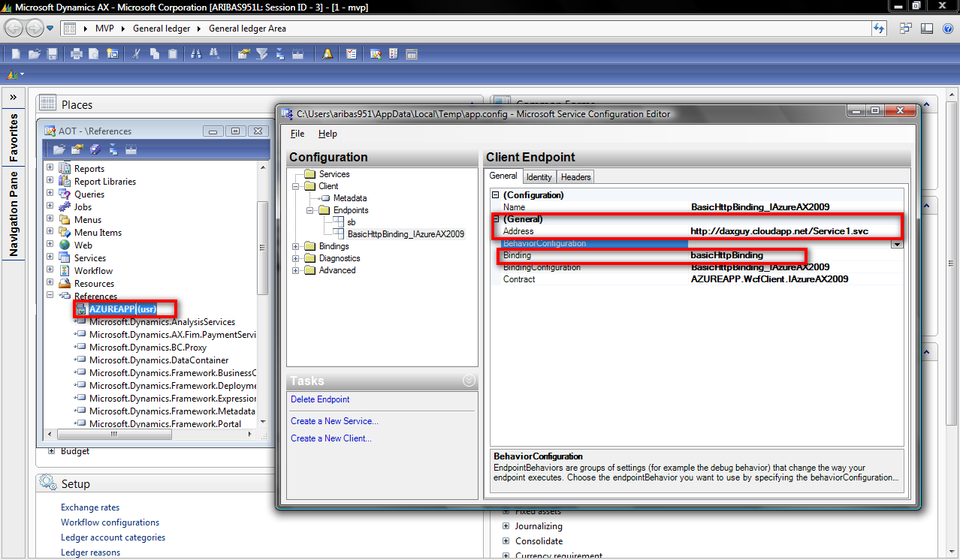The width and height of the screenshot is (960, 560).
Task: Click the AOT toolbar open folder icon
Action: [x=59, y=149]
